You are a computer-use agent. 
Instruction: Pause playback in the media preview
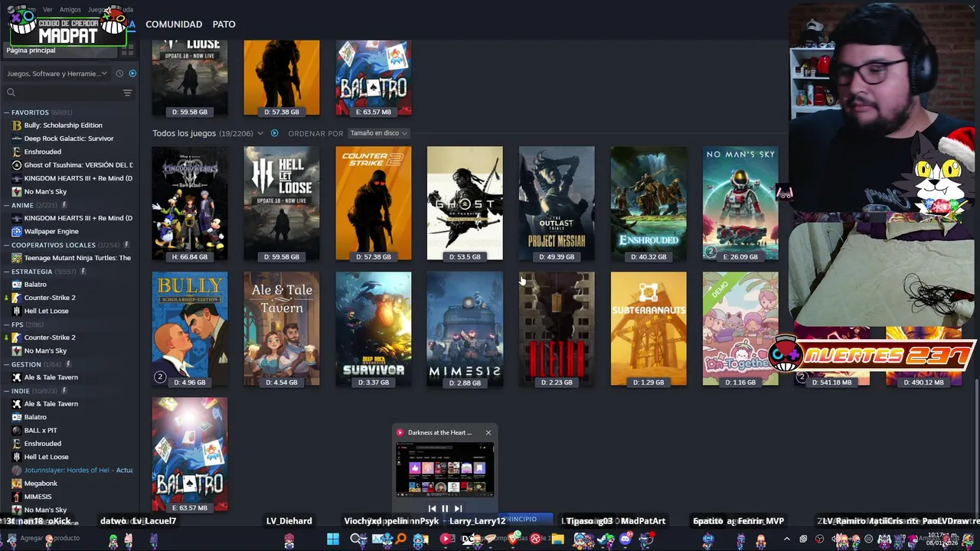click(445, 508)
